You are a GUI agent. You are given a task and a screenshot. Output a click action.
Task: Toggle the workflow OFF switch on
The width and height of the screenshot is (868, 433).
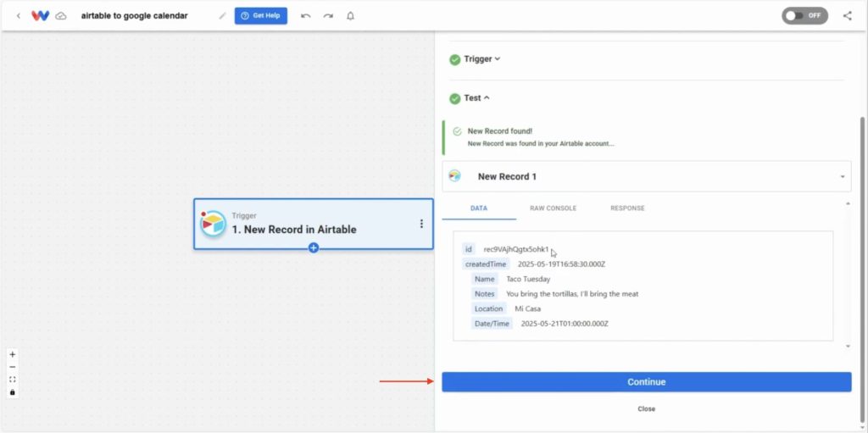[x=805, y=15]
